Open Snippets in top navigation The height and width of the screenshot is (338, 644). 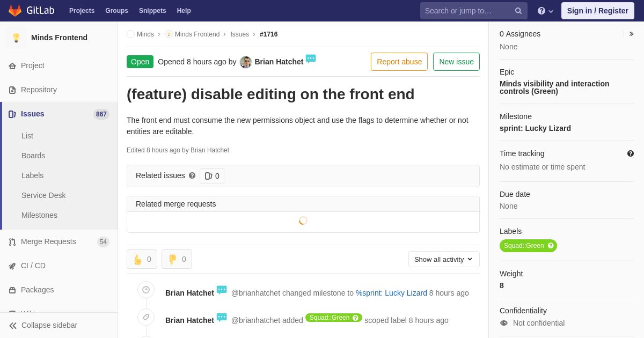point(152,11)
